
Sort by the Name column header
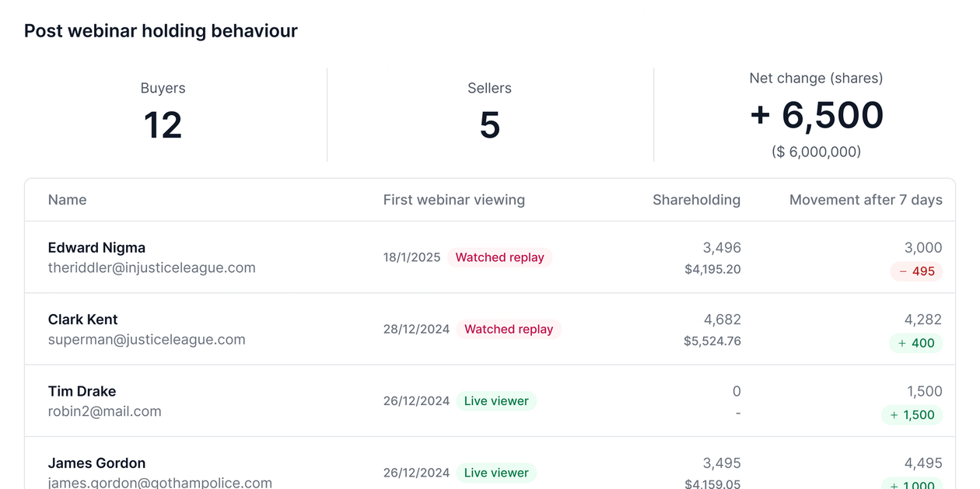(x=68, y=200)
